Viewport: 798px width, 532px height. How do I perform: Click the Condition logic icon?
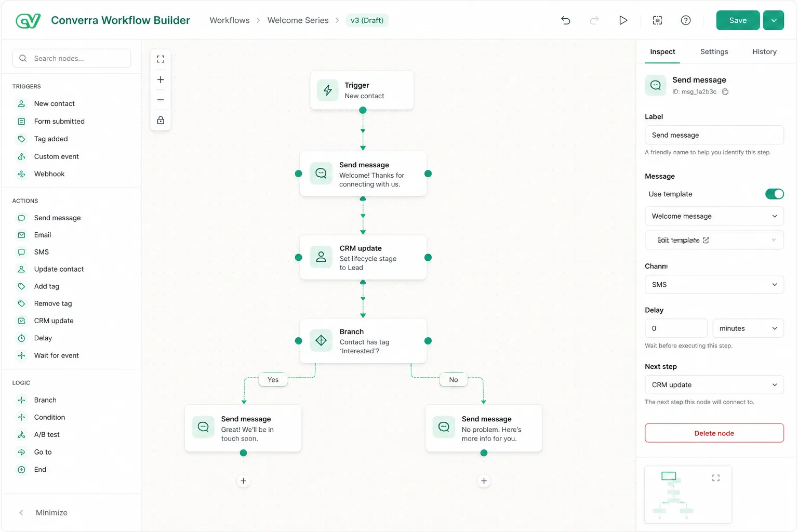pyautogui.click(x=21, y=417)
